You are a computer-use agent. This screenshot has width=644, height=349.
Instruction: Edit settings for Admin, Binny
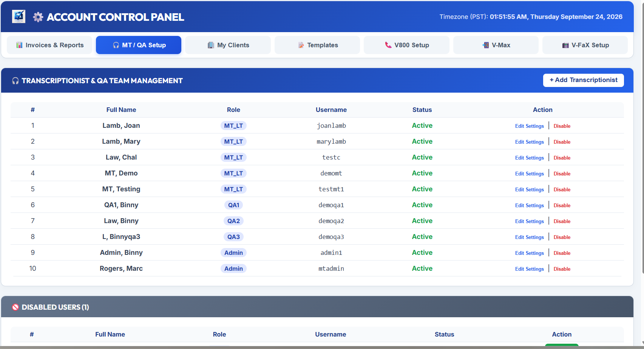[530, 253]
